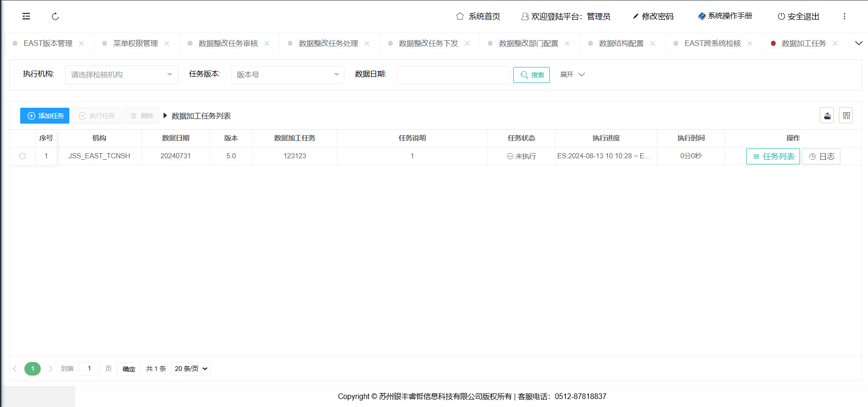This screenshot has width=868, height=407.
Task: Collapse the sidebar menu icon
Action: (26, 16)
